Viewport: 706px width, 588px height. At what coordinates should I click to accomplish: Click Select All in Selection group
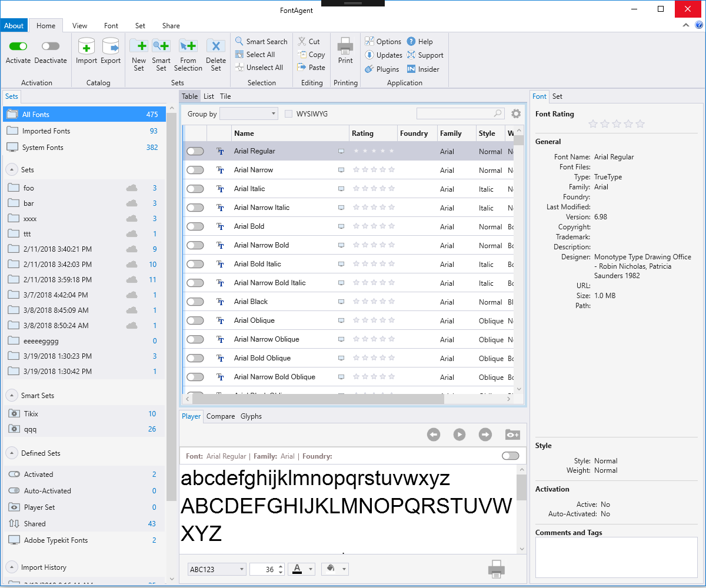[255, 55]
